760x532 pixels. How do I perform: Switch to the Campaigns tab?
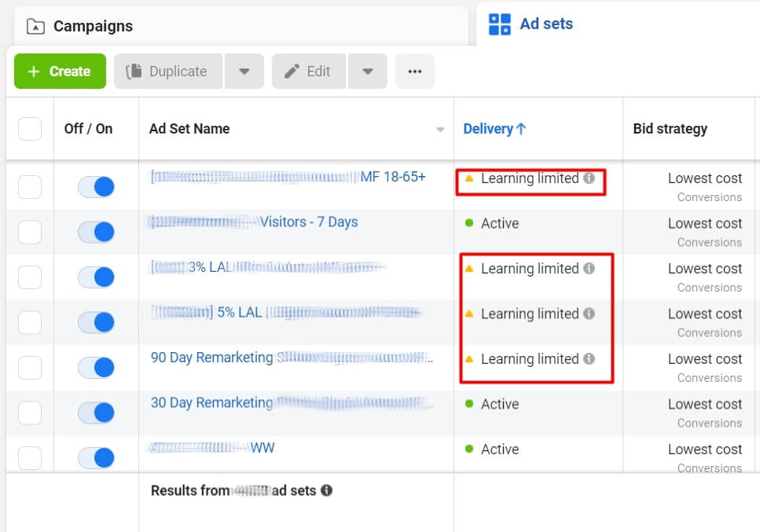click(x=94, y=25)
